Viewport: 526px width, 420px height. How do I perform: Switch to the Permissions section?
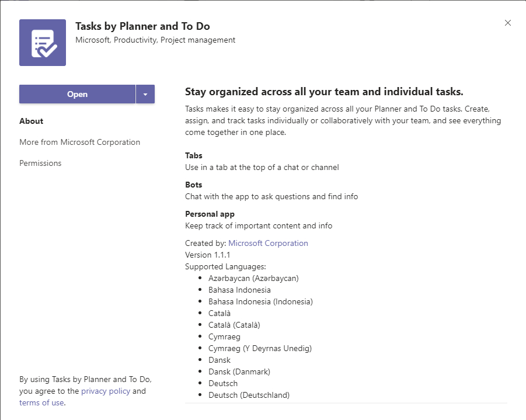pos(40,163)
